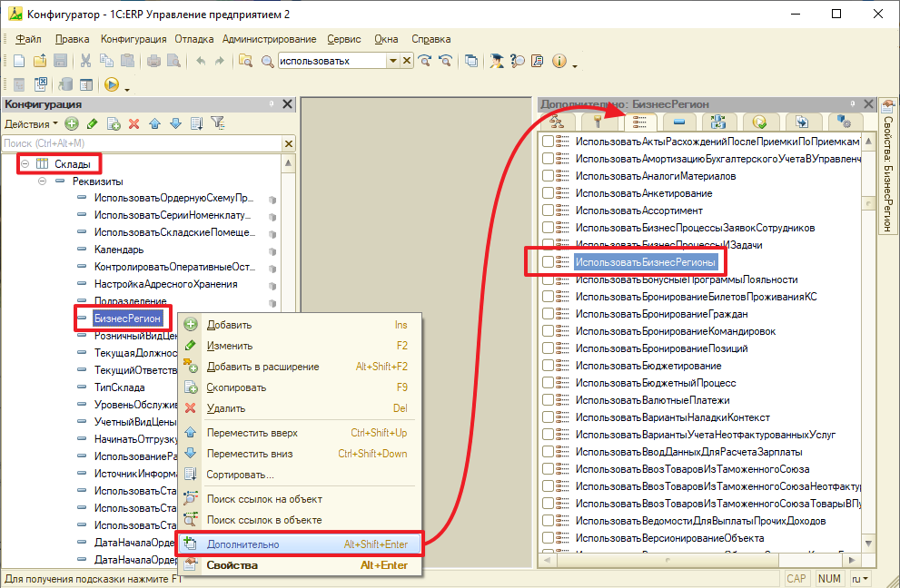Viewport: 900px width, 588px height.
Task: Switch to subsystems tree tab in Дополнительно panel
Action: coord(556,122)
